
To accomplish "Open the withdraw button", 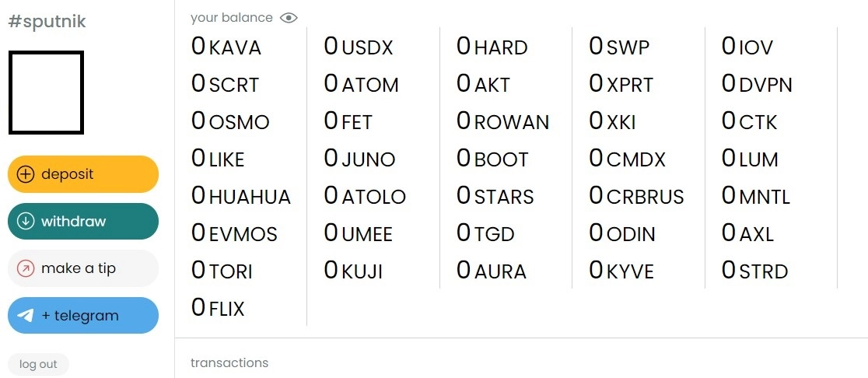I will (83, 222).
